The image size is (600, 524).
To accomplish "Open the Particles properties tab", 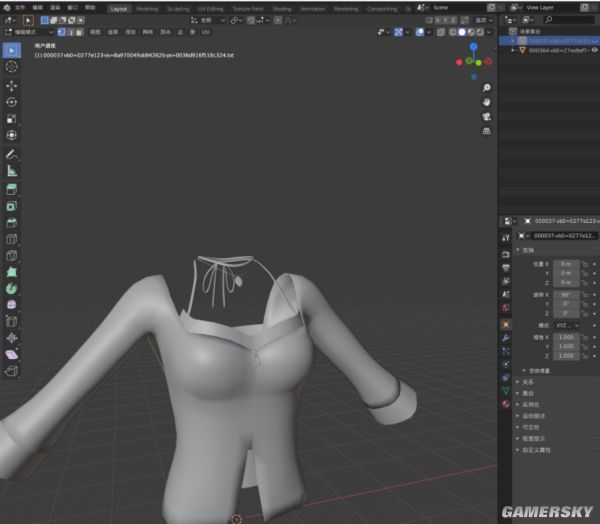I will (506, 351).
